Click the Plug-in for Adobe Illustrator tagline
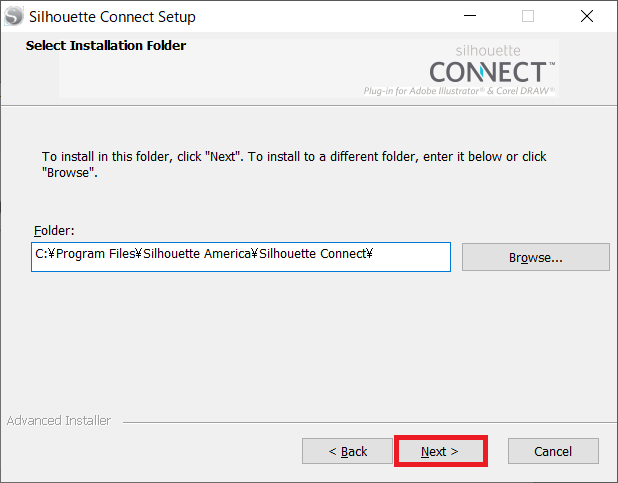The width and height of the screenshot is (618, 483). click(x=459, y=91)
